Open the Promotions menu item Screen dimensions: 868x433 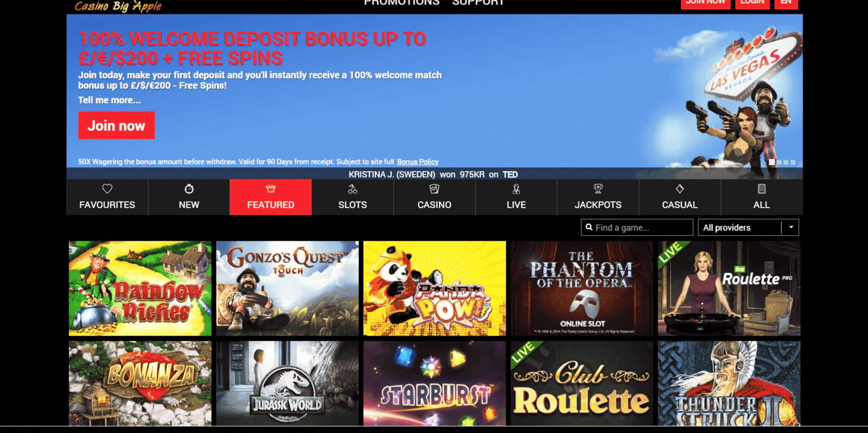click(x=402, y=2)
